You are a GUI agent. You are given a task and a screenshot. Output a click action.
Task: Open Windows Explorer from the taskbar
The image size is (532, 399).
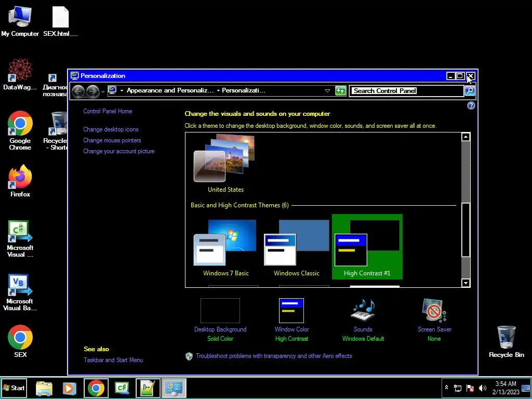[44, 388]
